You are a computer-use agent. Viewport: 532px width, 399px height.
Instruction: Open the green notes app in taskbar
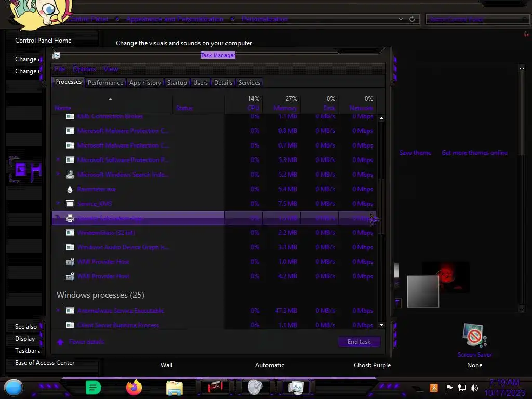[94, 388]
